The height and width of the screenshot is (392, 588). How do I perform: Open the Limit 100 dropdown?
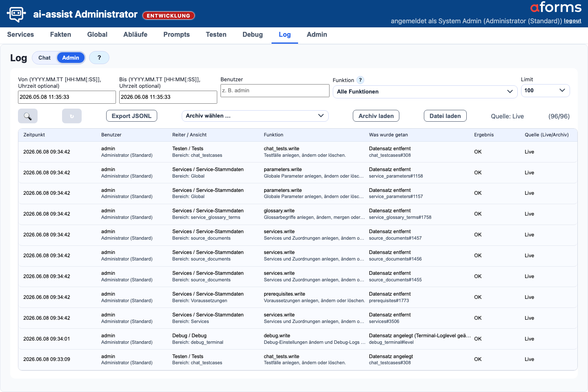545,90
